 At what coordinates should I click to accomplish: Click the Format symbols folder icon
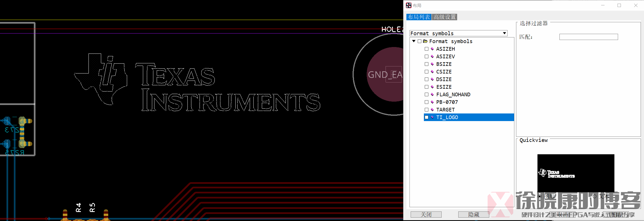point(425,41)
